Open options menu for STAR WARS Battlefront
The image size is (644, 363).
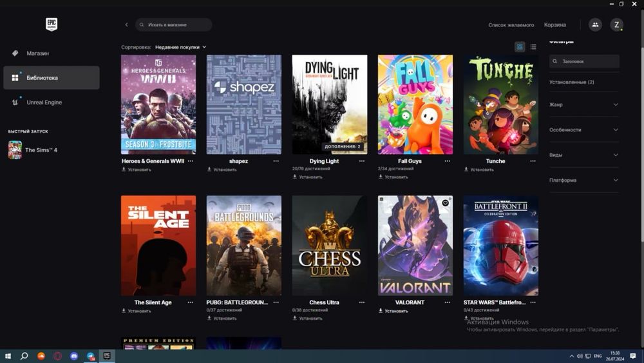click(533, 302)
